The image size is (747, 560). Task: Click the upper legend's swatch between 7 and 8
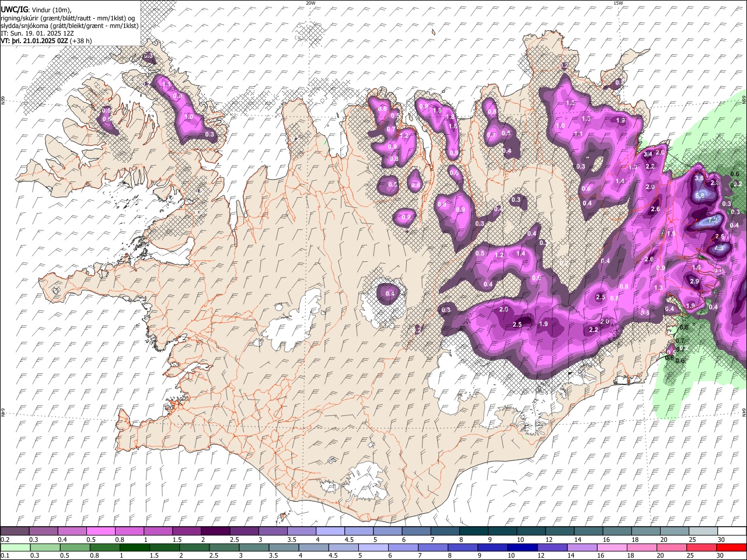click(445, 530)
